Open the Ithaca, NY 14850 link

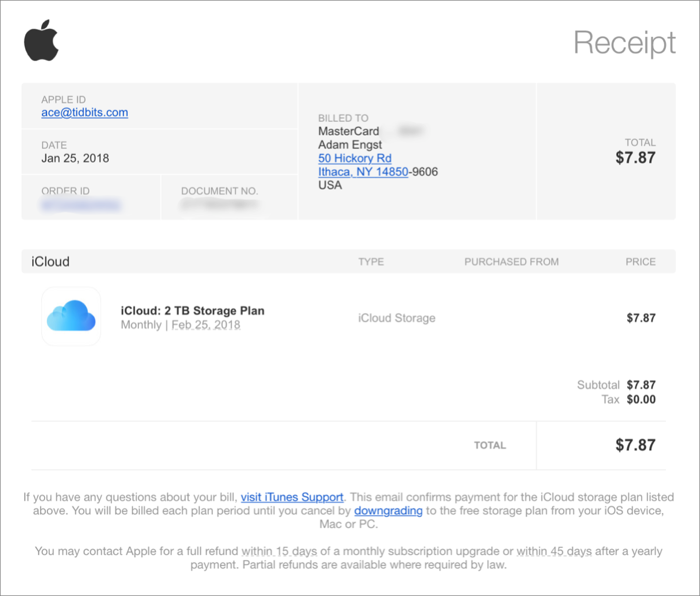[x=363, y=172]
